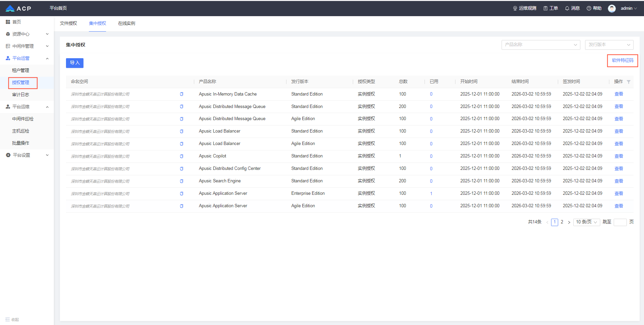The image size is (644, 325).
Task: Click the ACP logo icon
Action: coord(10,8)
